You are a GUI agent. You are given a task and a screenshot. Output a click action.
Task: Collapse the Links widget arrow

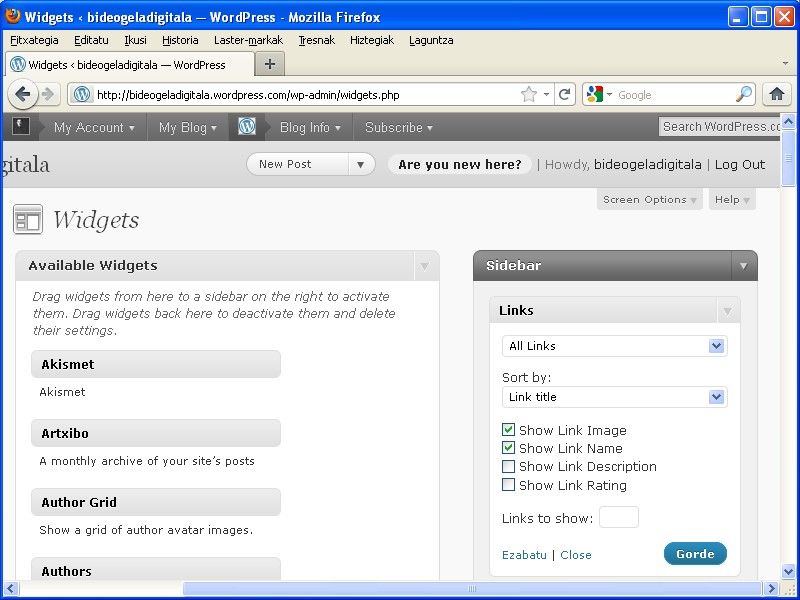tap(728, 311)
